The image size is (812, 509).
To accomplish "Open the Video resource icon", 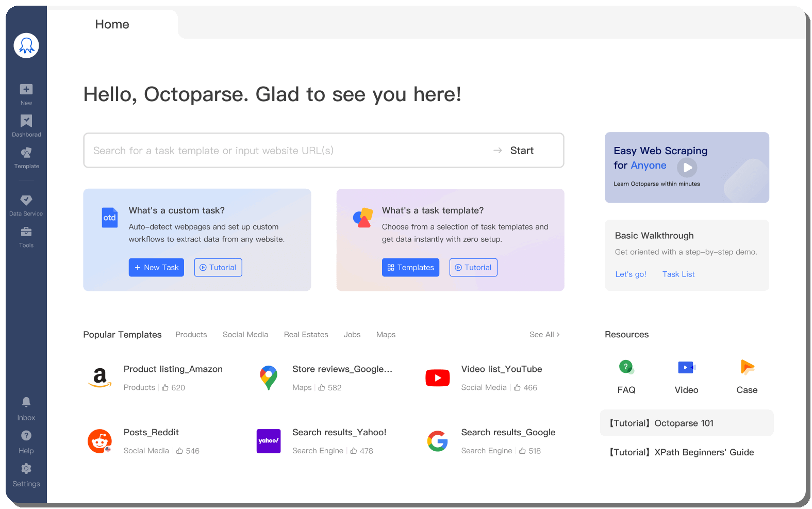I will (687, 367).
